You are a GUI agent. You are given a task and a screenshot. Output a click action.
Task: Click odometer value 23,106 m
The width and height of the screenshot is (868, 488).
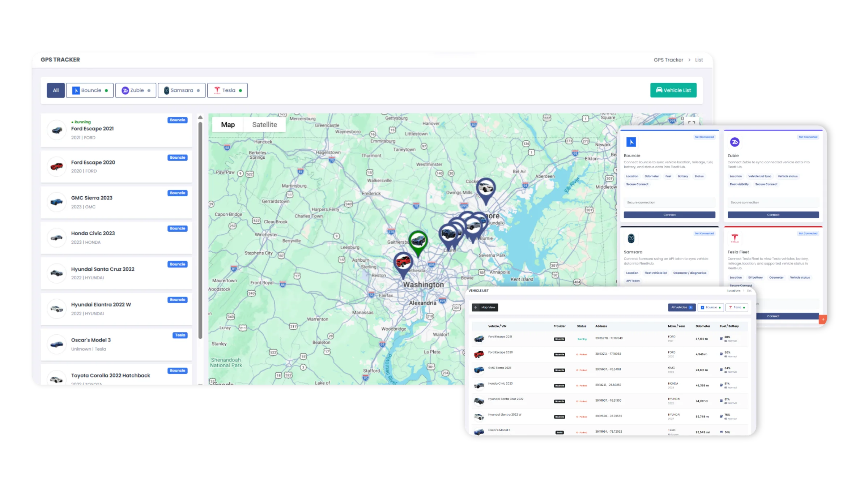tap(702, 370)
